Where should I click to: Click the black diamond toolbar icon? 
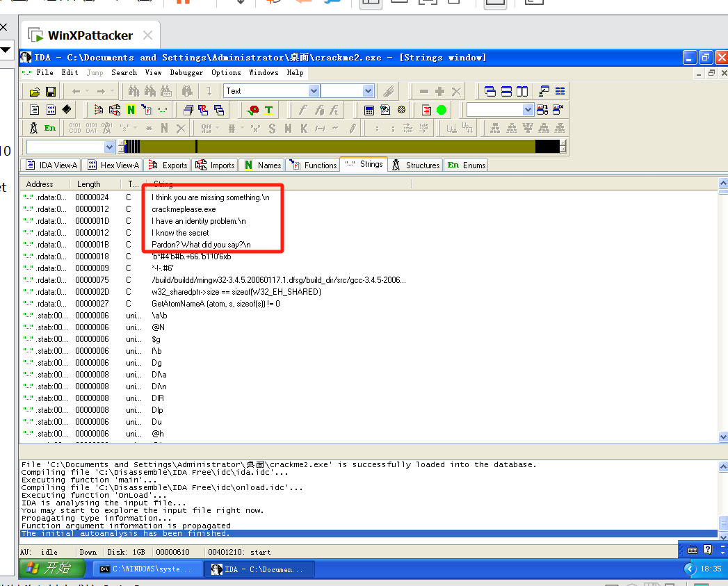[x=67, y=110]
